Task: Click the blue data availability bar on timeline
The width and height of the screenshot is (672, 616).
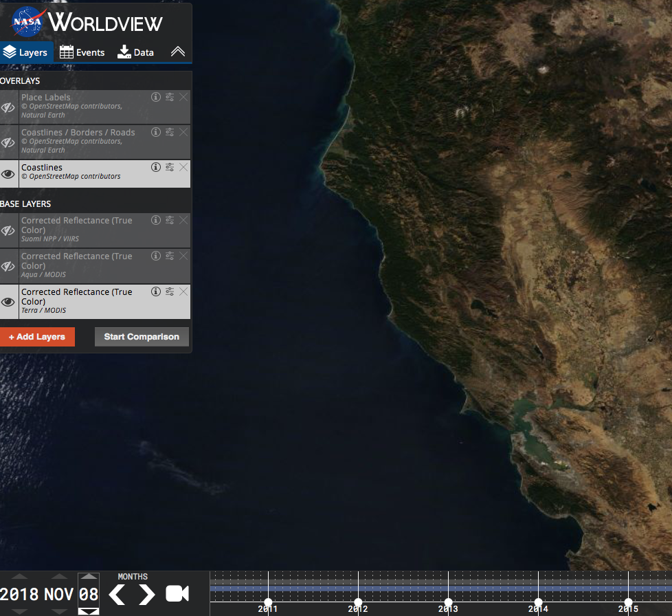Action: point(441,588)
